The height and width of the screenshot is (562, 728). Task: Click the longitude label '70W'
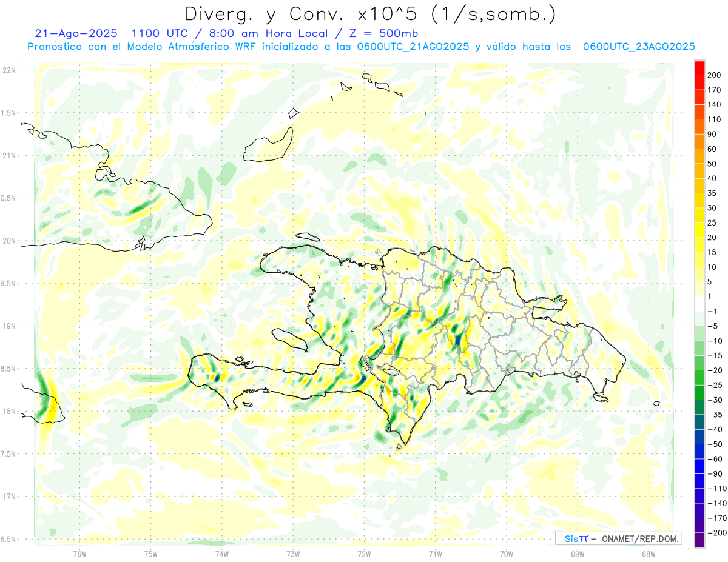tap(507, 555)
